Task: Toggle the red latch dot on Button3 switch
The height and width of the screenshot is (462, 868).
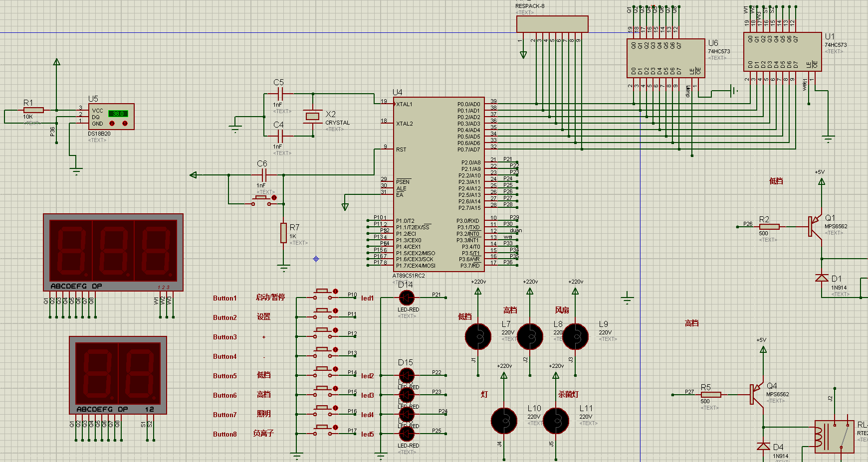Action: coord(335,330)
